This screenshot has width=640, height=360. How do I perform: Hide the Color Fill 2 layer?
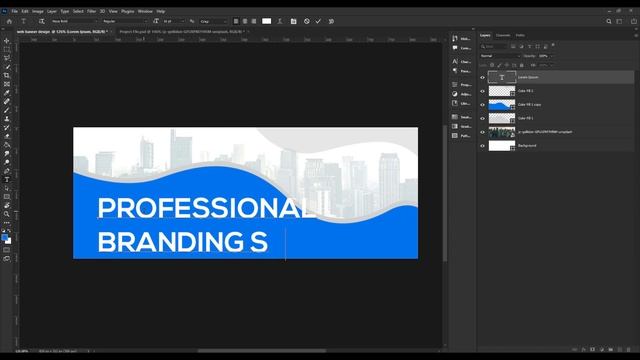[482, 91]
